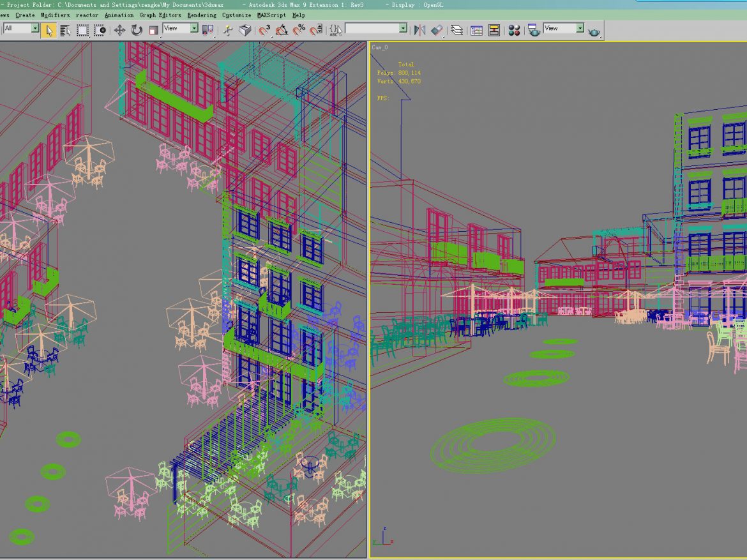Open the Mirror tool
The width and height of the screenshot is (747, 560).
tap(420, 29)
